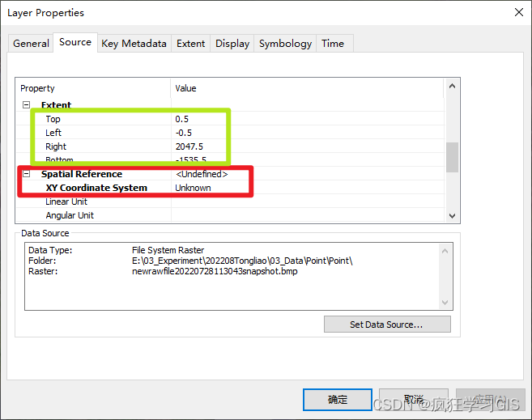This screenshot has height=420, width=532.
Task: Select the Left property row
Action: tap(230, 133)
